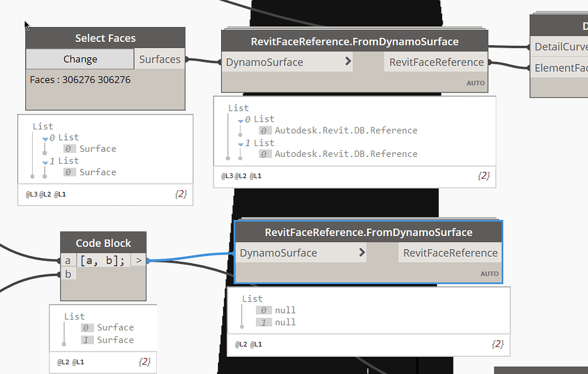
Task: Click AUTO lacing badge on selected node
Action: point(489,273)
